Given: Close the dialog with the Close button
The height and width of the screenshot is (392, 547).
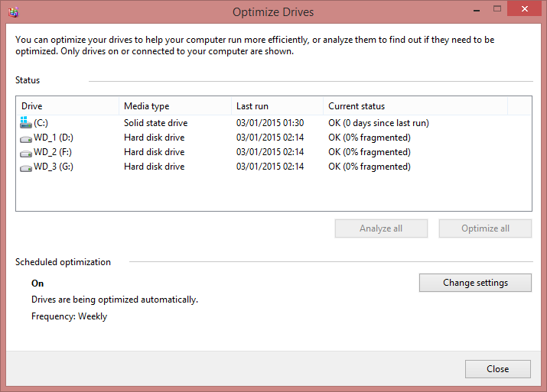Looking at the screenshot, I should click(x=497, y=369).
